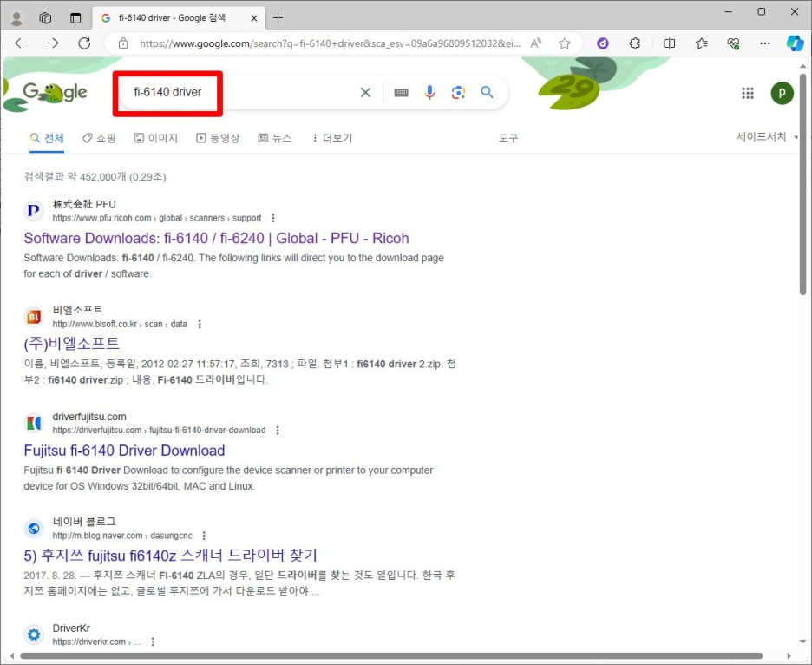
Task: Open read aloud icon in address bar
Action: (536, 43)
